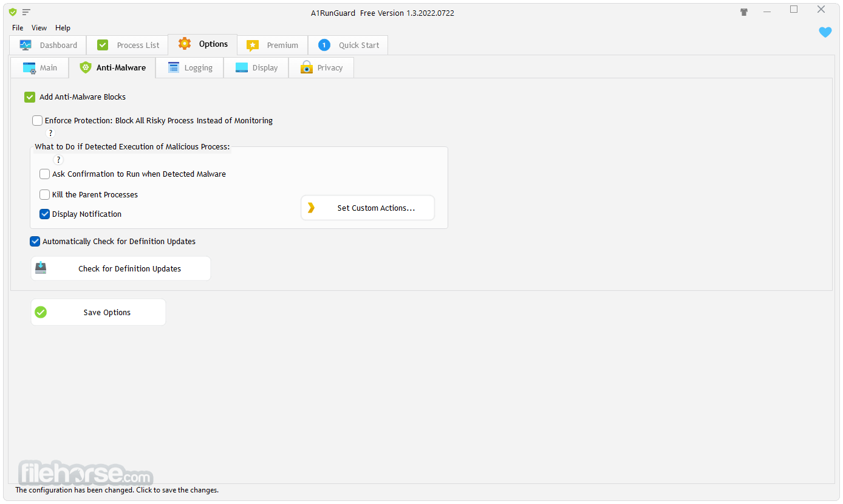Disable the Display Notification checkbox
Viewport: 843px width, 504px height.
coord(45,214)
